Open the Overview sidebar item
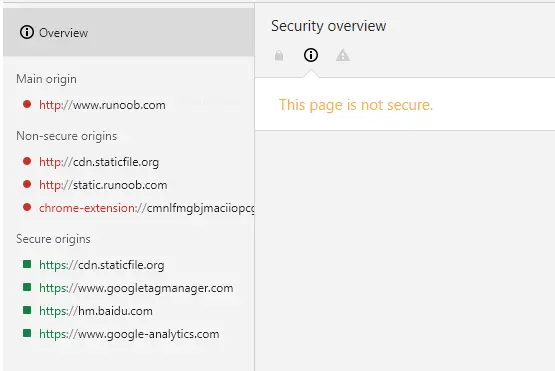Viewport: 555px width, 371px height. click(128, 32)
